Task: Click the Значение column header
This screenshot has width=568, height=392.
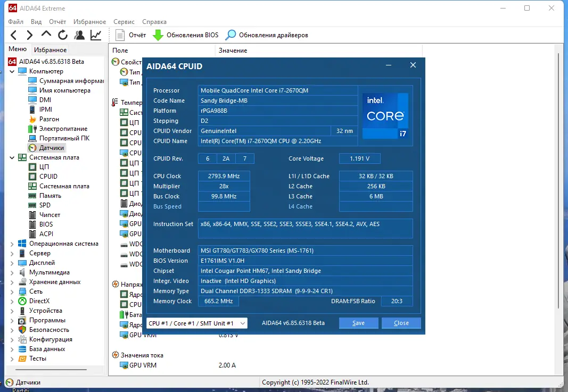Action: coord(319,51)
